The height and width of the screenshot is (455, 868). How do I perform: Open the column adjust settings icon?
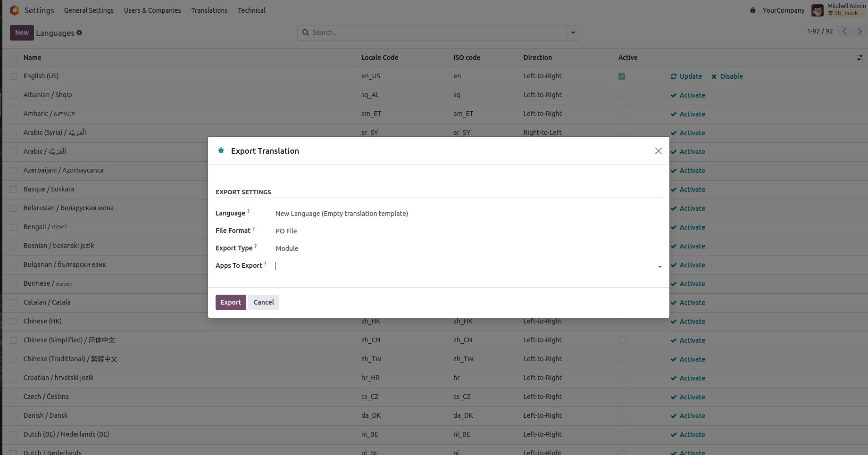tap(860, 58)
